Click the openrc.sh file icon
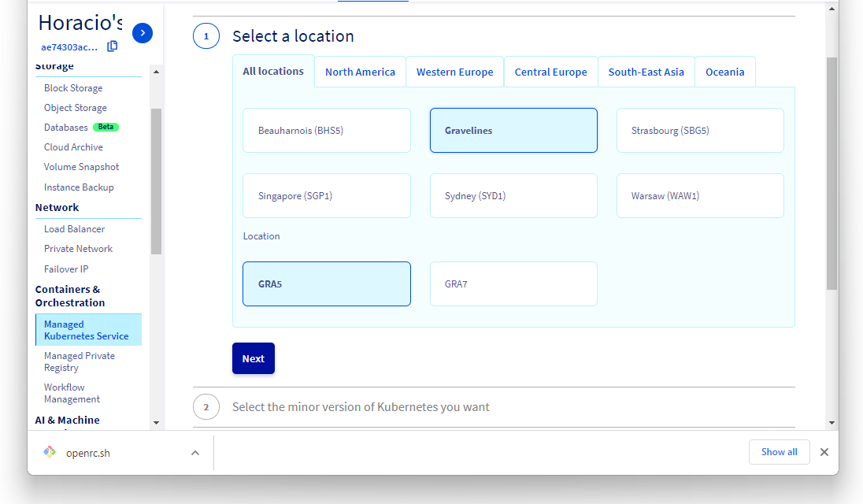Screen dimensions: 863x504 (49, 452)
